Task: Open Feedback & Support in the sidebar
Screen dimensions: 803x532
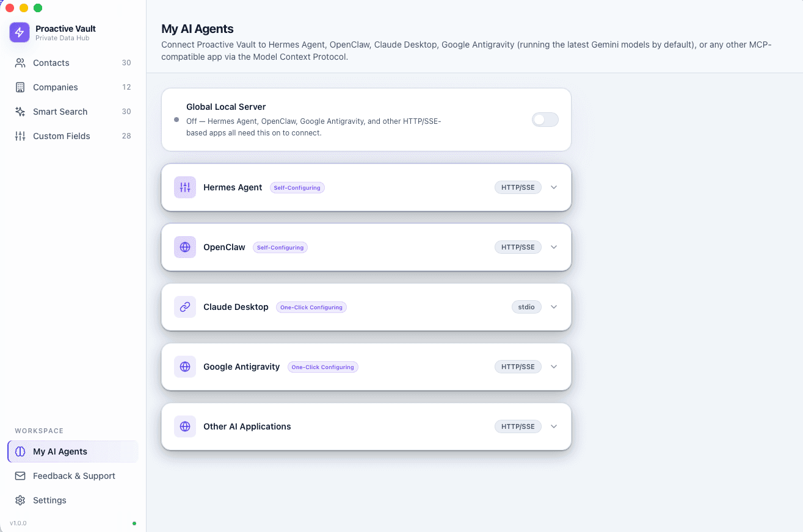Action: point(73,476)
